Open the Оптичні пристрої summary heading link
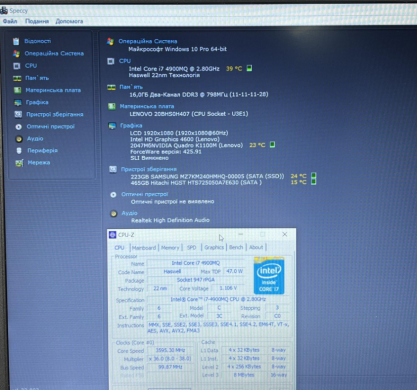 coord(145,194)
